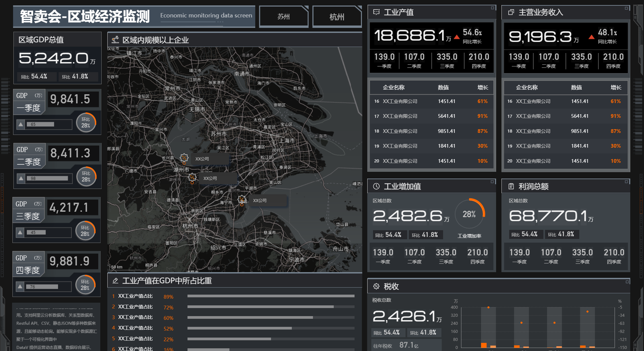
Task: Click the 72% bar in ratio ranking
Action: [x=271, y=307]
